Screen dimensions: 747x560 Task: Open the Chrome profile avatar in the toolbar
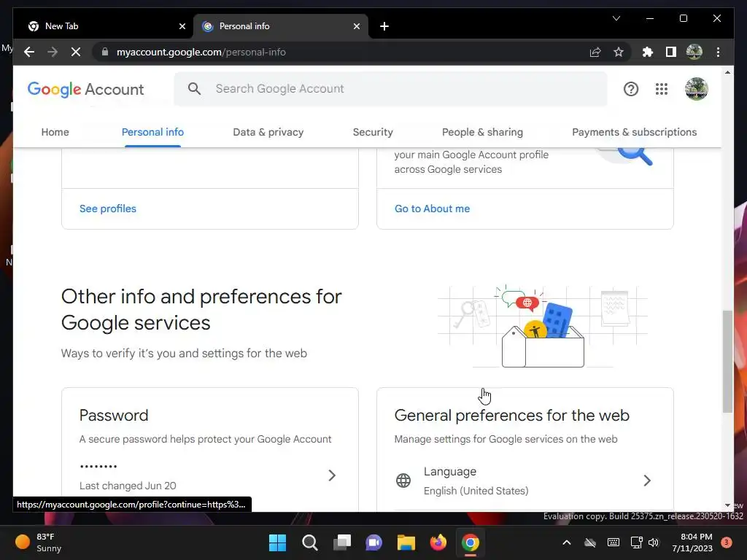(694, 52)
